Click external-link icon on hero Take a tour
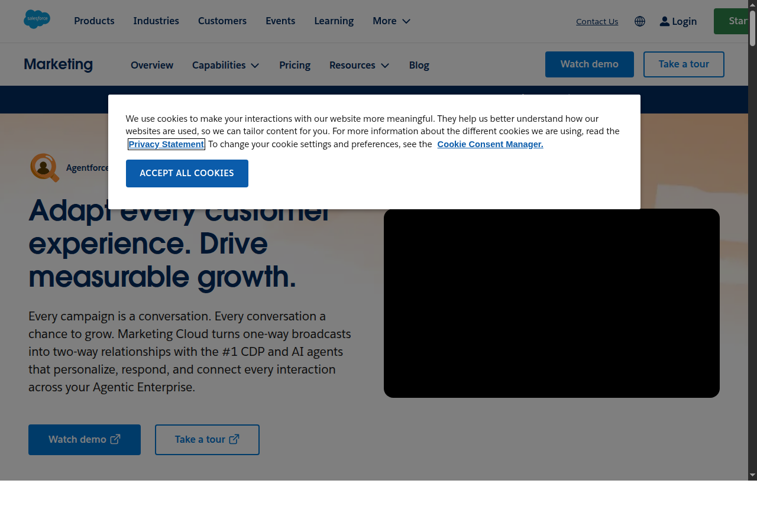The image size is (757, 532). (x=234, y=439)
